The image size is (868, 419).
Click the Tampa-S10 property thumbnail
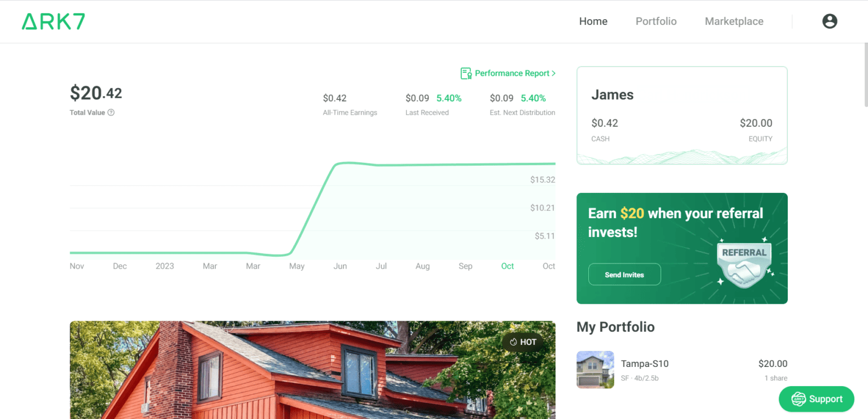click(x=595, y=369)
